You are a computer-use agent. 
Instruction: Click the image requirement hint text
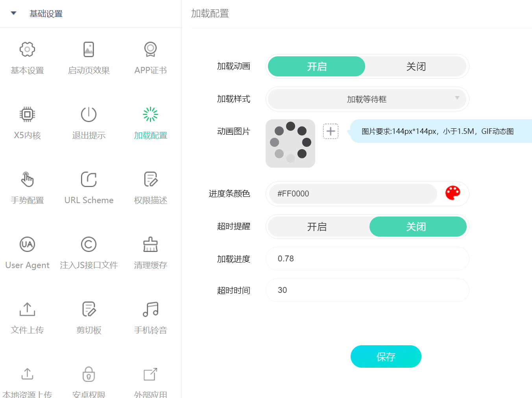click(438, 131)
